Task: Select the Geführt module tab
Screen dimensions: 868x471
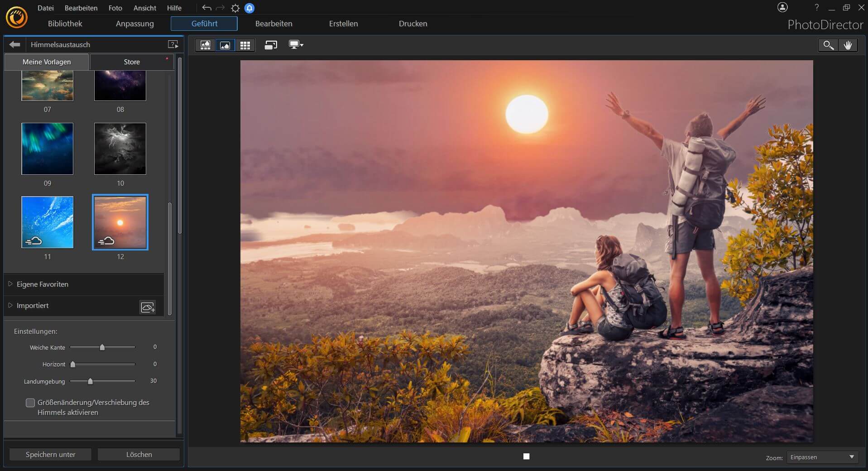Action: tap(204, 24)
